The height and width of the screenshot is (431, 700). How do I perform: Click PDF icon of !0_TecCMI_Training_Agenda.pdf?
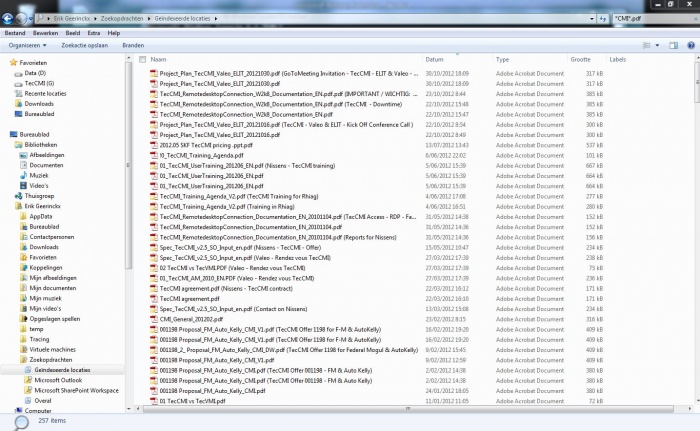154,155
